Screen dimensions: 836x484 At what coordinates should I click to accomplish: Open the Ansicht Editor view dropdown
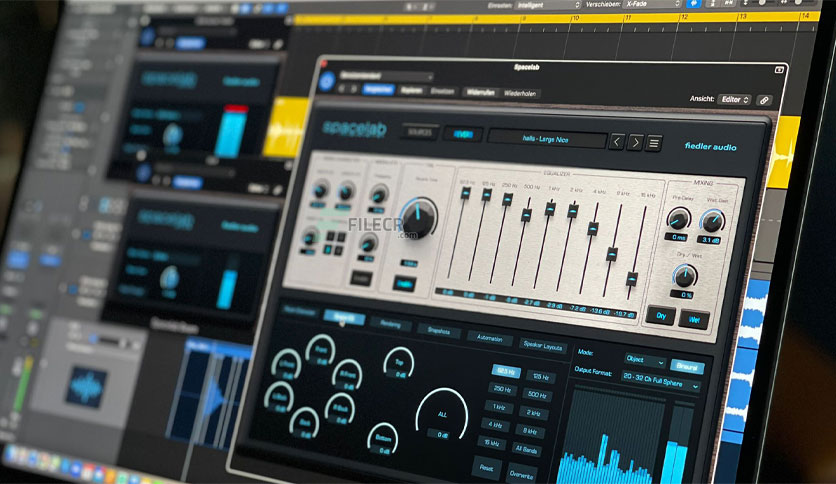point(735,100)
